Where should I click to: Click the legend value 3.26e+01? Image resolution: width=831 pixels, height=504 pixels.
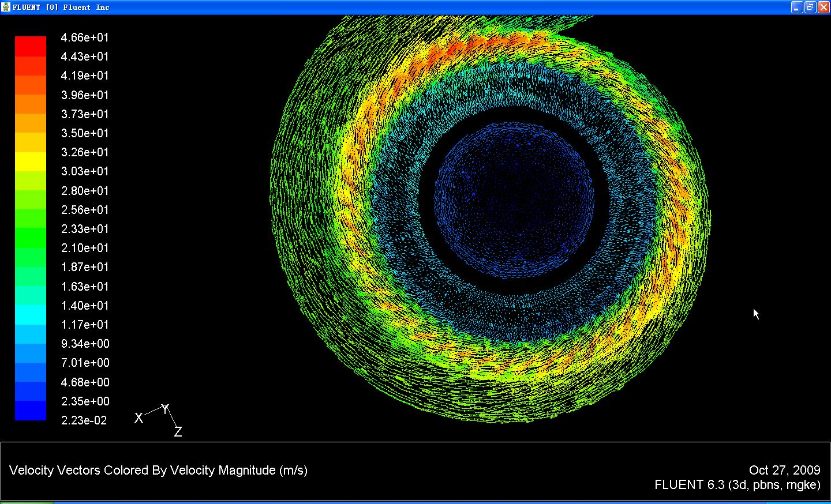pos(85,152)
